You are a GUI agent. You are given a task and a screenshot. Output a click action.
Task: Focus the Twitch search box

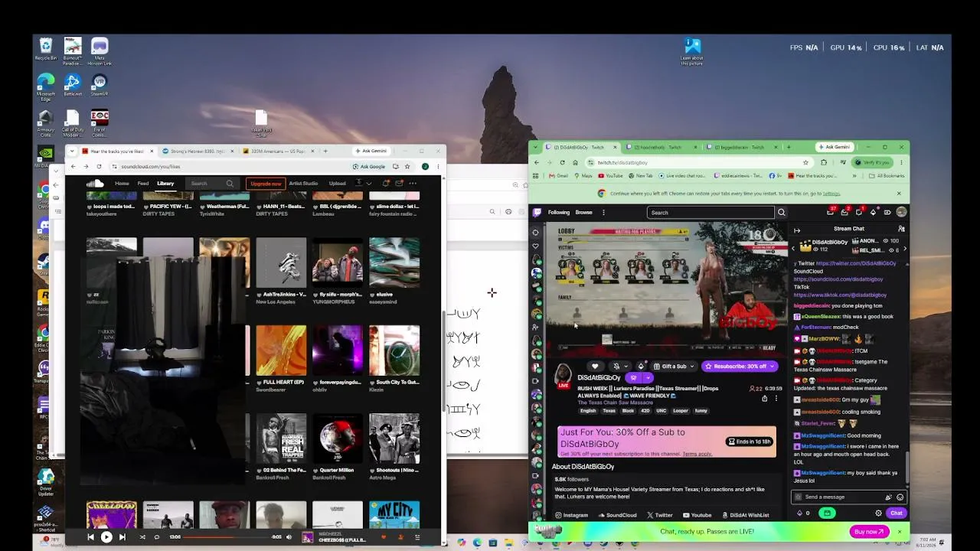(x=710, y=213)
